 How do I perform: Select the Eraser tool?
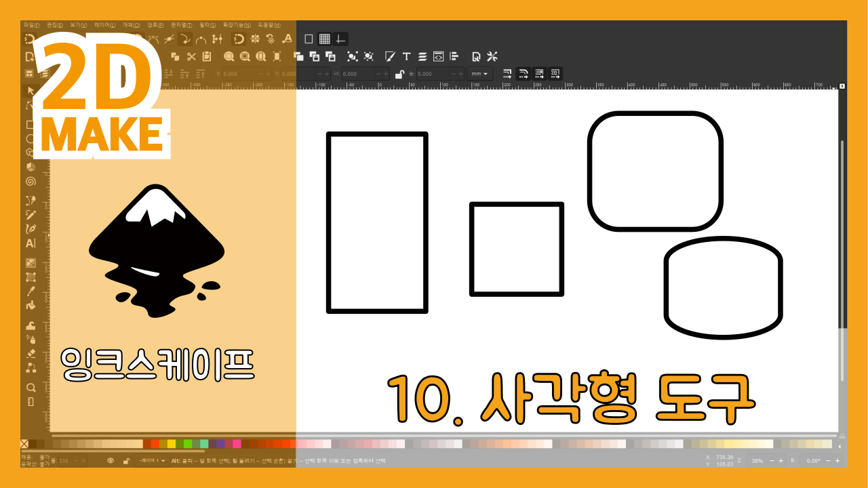click(x=30, y=353)
